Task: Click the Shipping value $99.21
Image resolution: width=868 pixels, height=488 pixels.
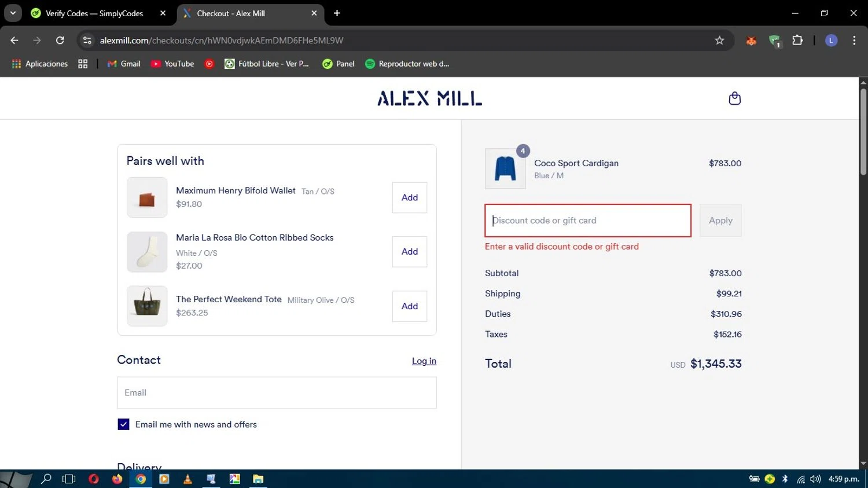Action: click(729, 293)
